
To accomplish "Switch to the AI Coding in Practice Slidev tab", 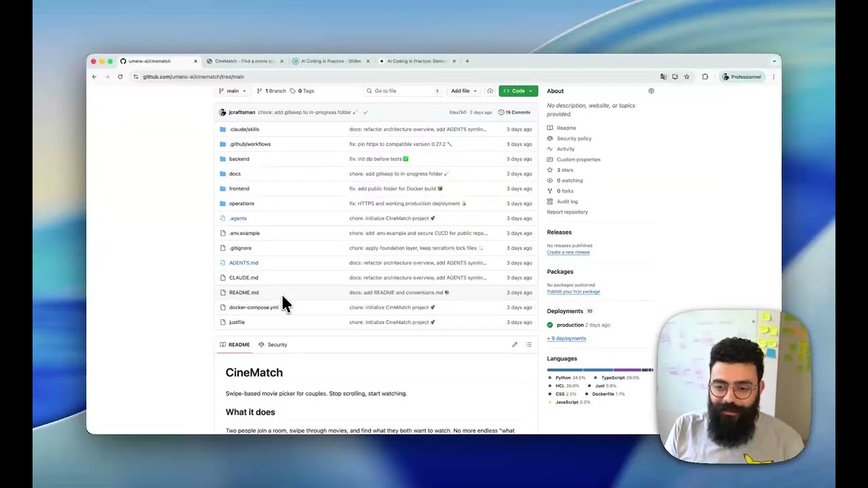I will [331, 61].
